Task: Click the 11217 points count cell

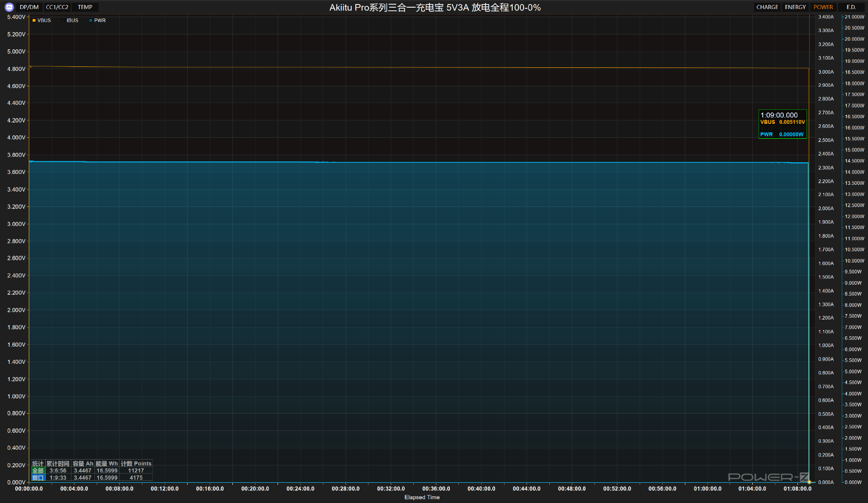Action: [136, 470]
